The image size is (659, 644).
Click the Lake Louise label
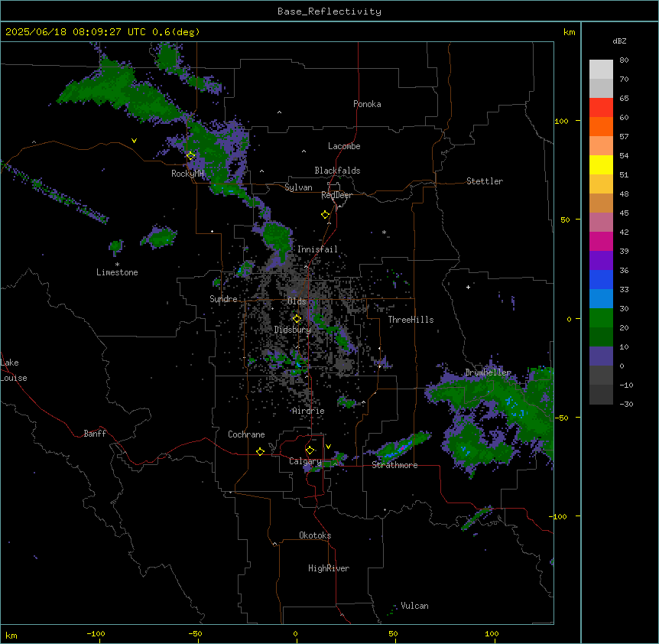point(14,370)
